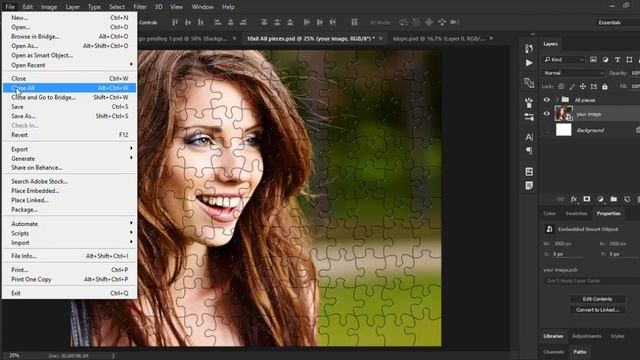The height and width of the screenshot is (360, 640).
Task: Toggle Lock image pixels brush icon
Action: click(x=572, y=87)
